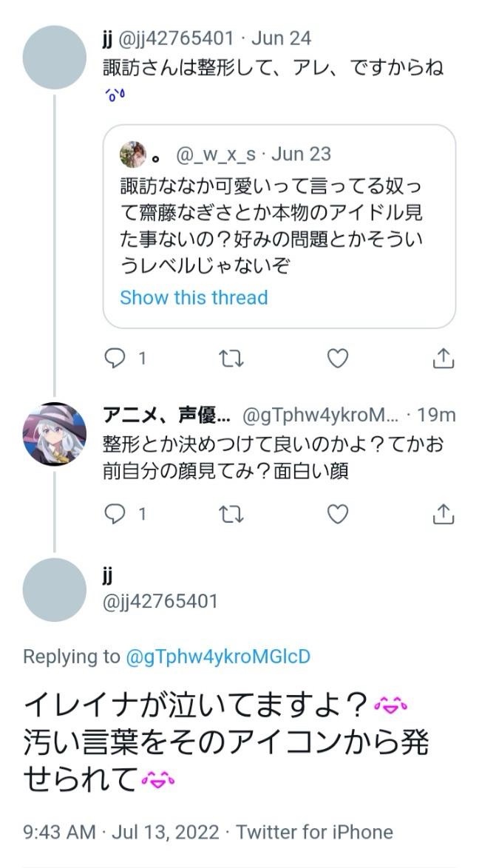Viewport: 479px width, 868px height.
Task: Share jj's Jun 24 tweet
Action: point(441,359)
